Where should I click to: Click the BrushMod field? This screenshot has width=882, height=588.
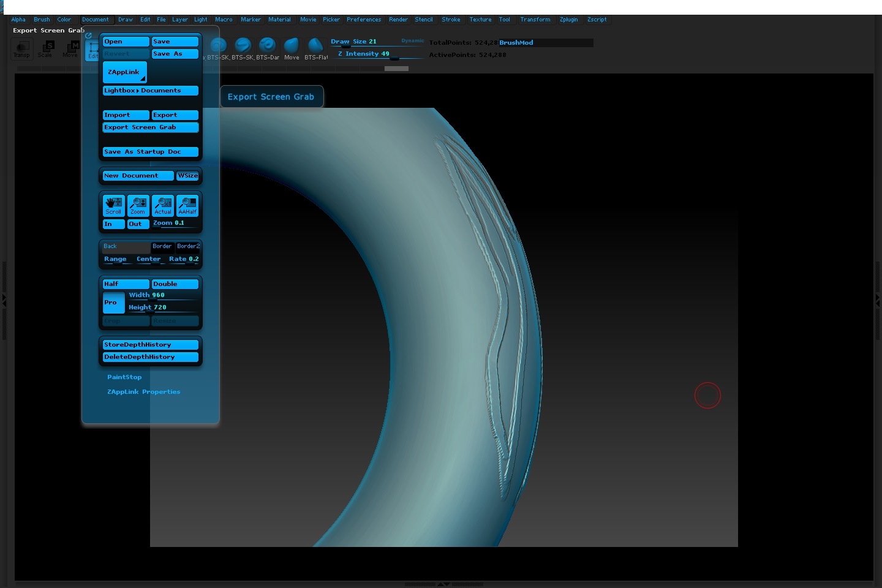point(546,43)
